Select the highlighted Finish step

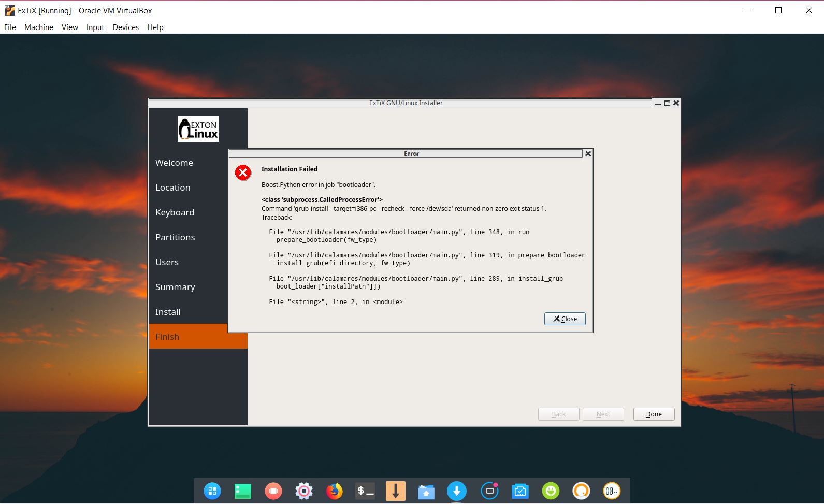(198, 336)
